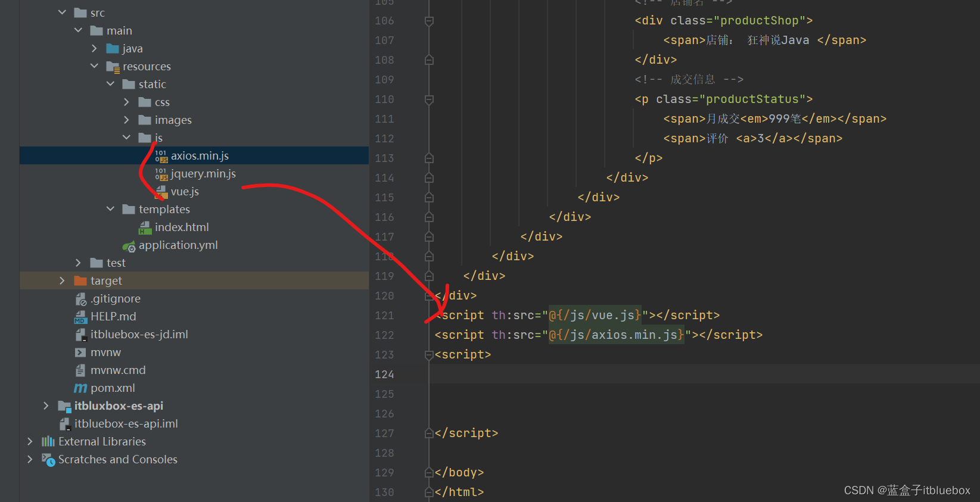Click the axios.min.js file icon
This screenshot has width=980, height=502.
[x=161, y=156]
